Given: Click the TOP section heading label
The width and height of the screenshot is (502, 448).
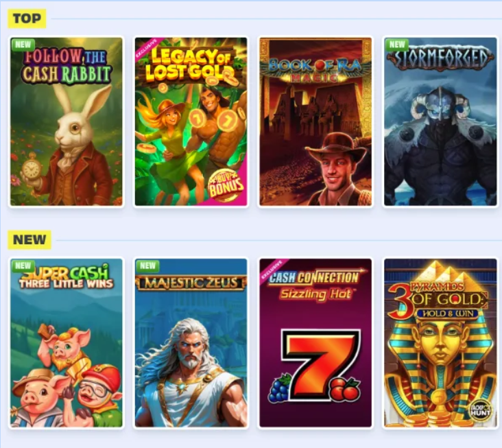Looking at the screenshot, I should pos(27,19).
